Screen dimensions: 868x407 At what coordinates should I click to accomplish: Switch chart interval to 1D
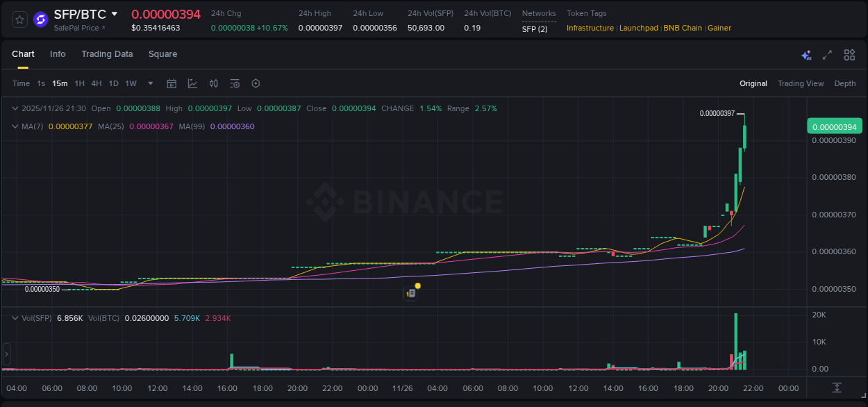point(113,83)
